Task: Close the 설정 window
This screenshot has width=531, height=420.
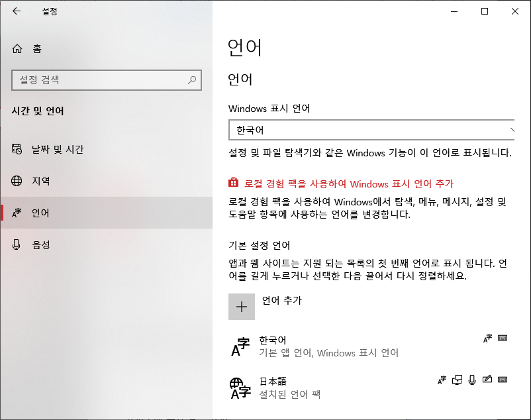Action: tap(514, 11)
